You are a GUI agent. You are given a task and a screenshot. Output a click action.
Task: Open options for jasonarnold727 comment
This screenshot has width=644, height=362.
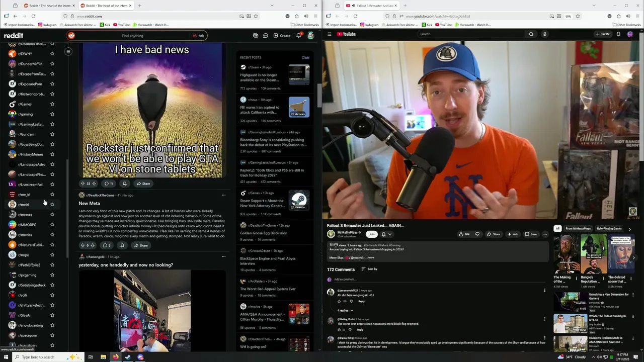point(544,291)
